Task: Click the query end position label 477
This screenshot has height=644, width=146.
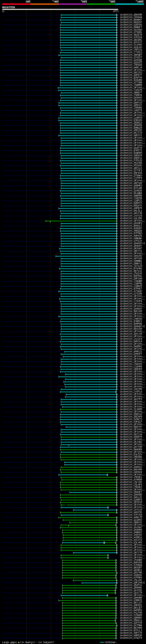Action: [115, 11]
